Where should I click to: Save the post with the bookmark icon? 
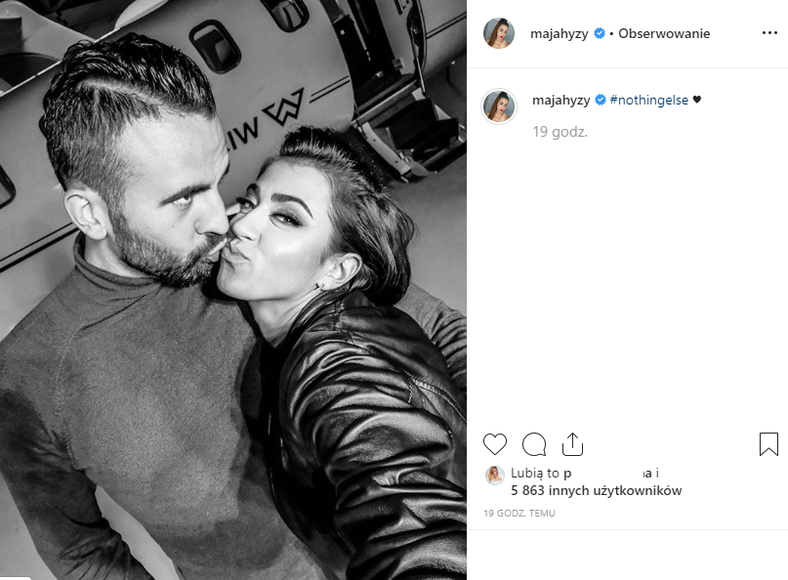click(x=768, y=444)
